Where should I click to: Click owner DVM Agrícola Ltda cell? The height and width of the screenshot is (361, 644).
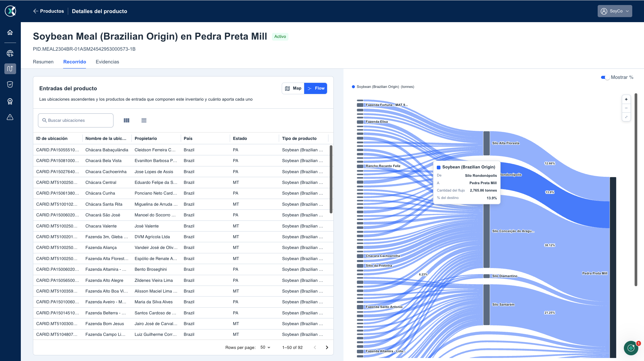(152, 237)
